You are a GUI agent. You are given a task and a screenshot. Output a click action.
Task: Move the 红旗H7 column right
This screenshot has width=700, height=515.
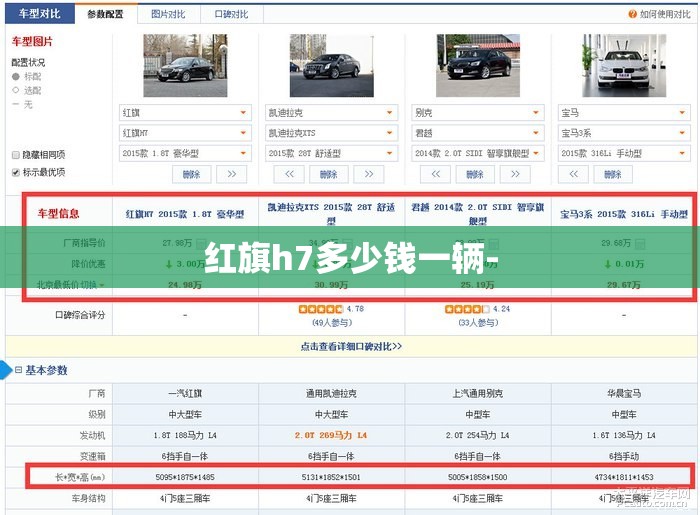231,174
